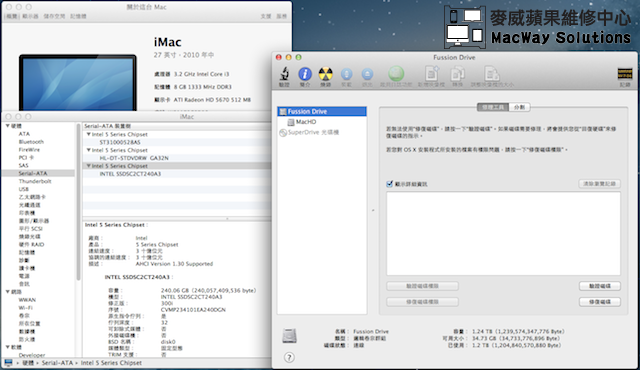Select SAS in the hardware sidebar

(x=23, y=166)
